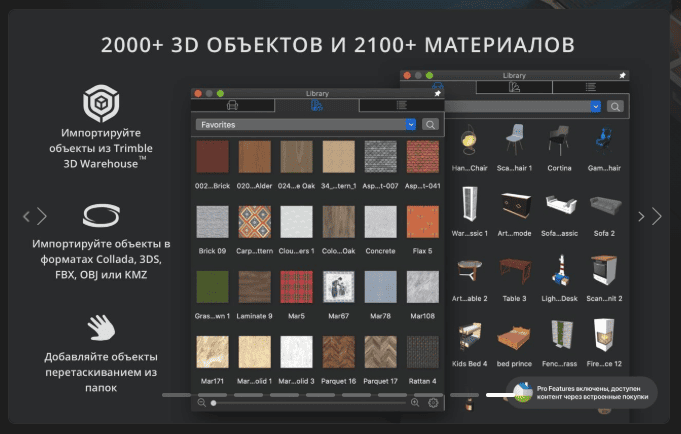Select the blue Mar78 material
The height and width of the screenshot is (434, 681).
tap(380, 287)
